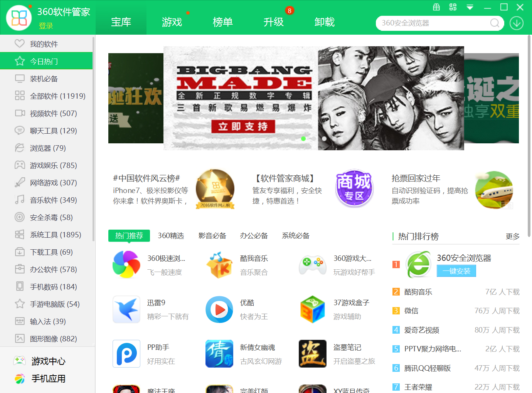Screen dimensions: 532x393
Task: Open 我的软件 via its heart icon
Action: click(20, 44)
